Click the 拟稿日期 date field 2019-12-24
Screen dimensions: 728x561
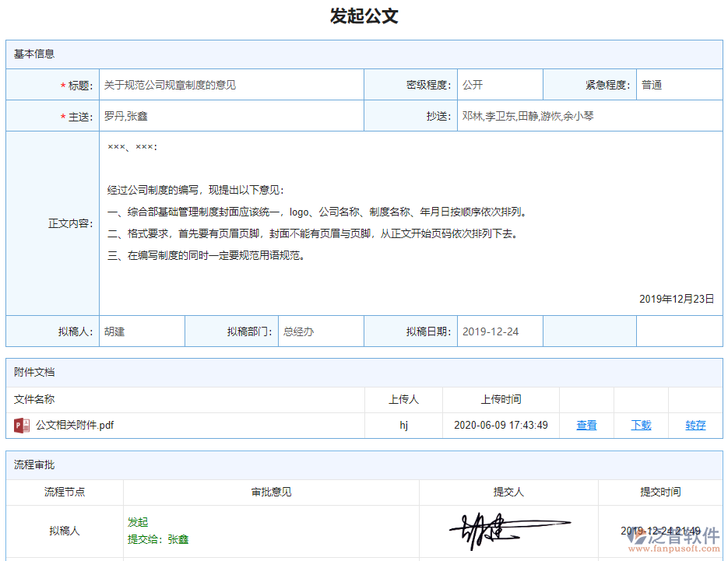[498, 331]
